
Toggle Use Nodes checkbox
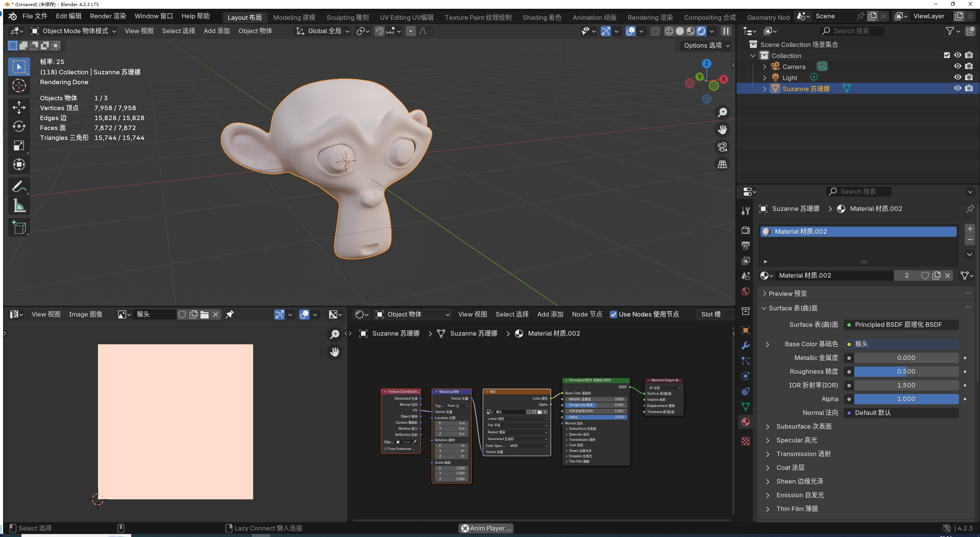613,315
